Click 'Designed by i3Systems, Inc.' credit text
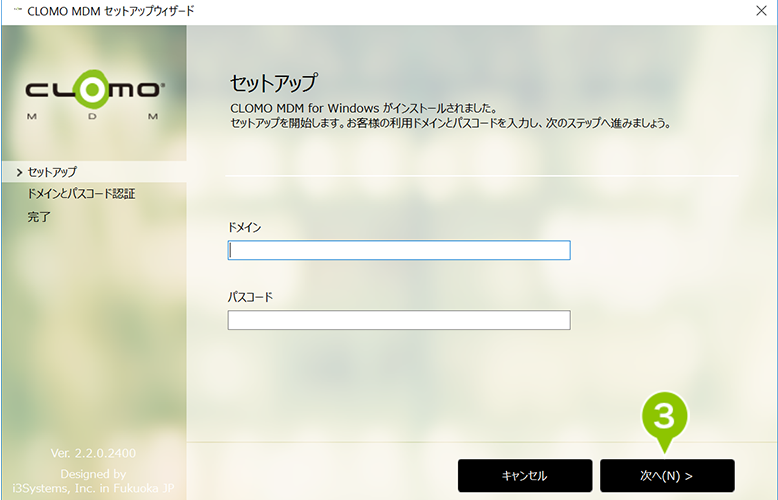Screen dimensions: 778x500 (93, 481)
